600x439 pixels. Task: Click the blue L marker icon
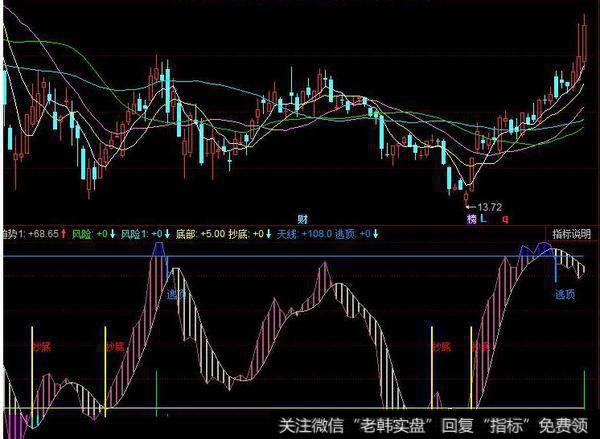click(x=484, y=217)
